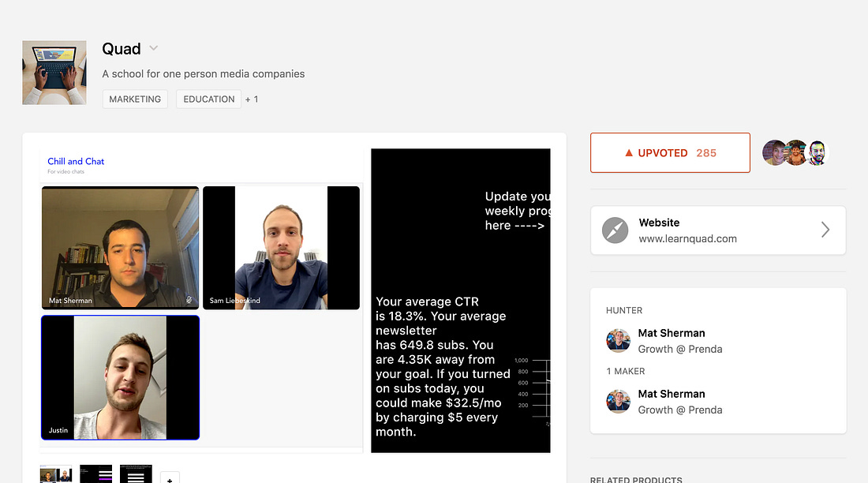Select the third gallery thumbnail

pyautogui.click(x=136, y=474)
